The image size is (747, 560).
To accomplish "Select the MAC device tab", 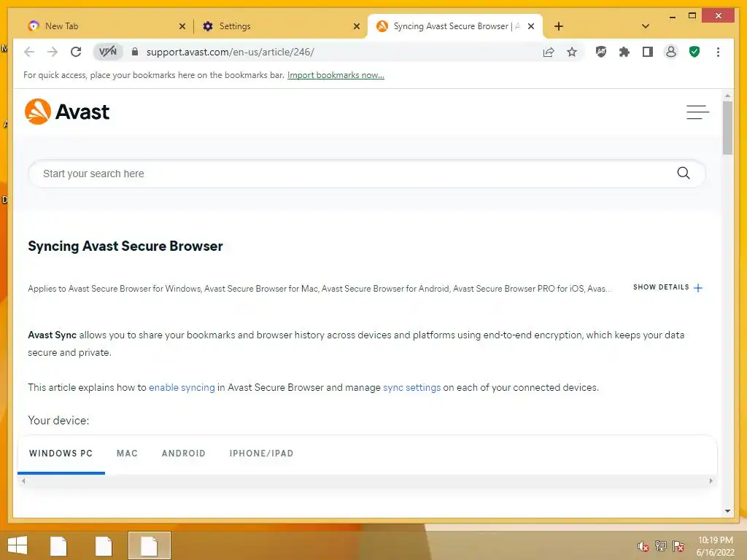I will pyautogui.click(x=127, y=454).
